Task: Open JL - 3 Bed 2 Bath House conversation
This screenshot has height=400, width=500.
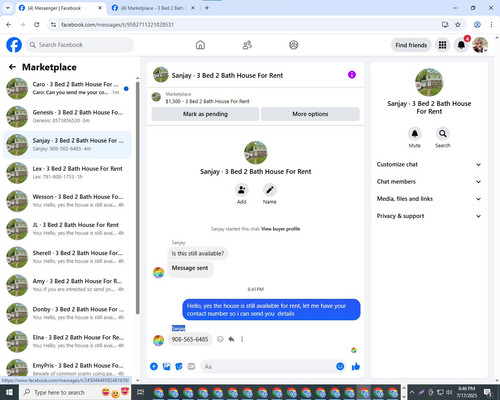Action: point(67,229)
